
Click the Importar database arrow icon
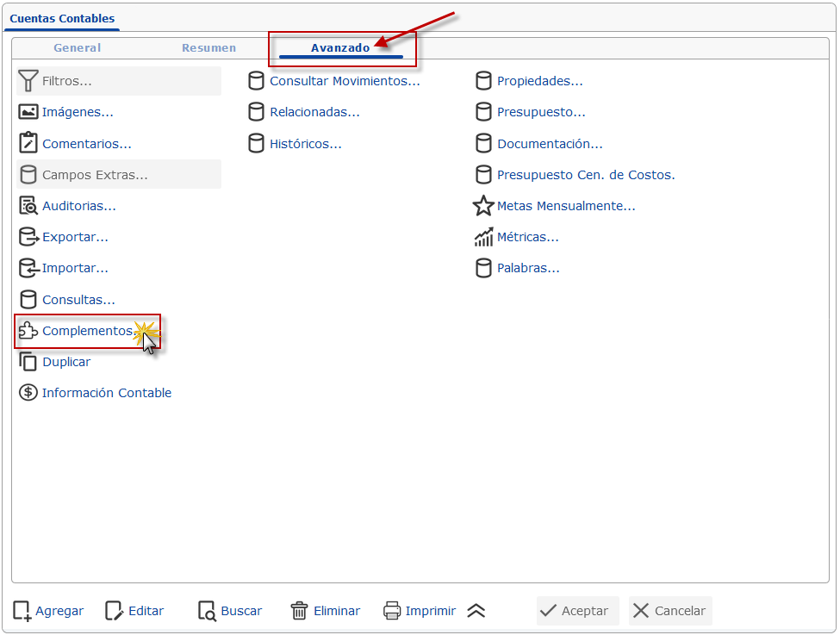(x=29, y=268)
